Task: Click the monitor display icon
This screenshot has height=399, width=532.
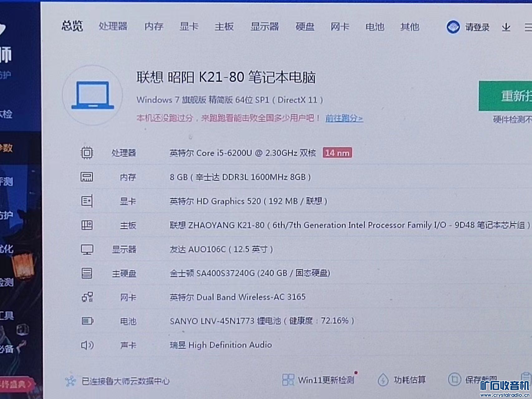Action: pyautogui.click(x=87, y=249)
